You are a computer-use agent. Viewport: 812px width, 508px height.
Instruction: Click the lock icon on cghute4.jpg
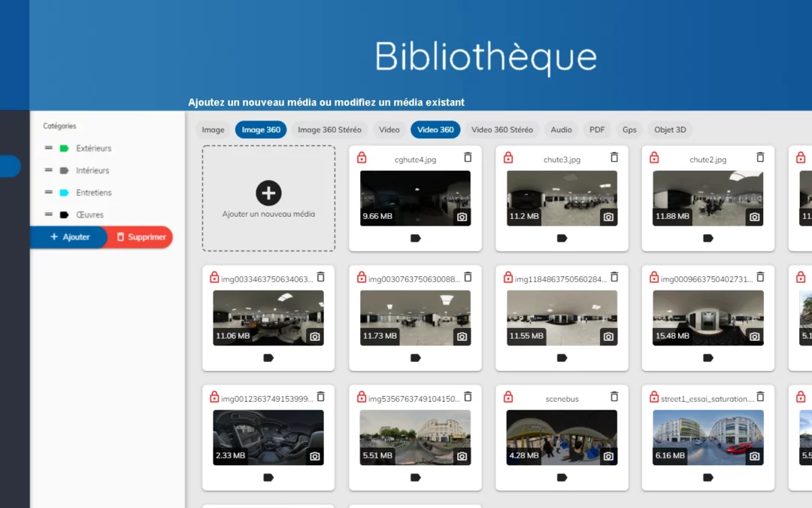(x=362, y=157)
